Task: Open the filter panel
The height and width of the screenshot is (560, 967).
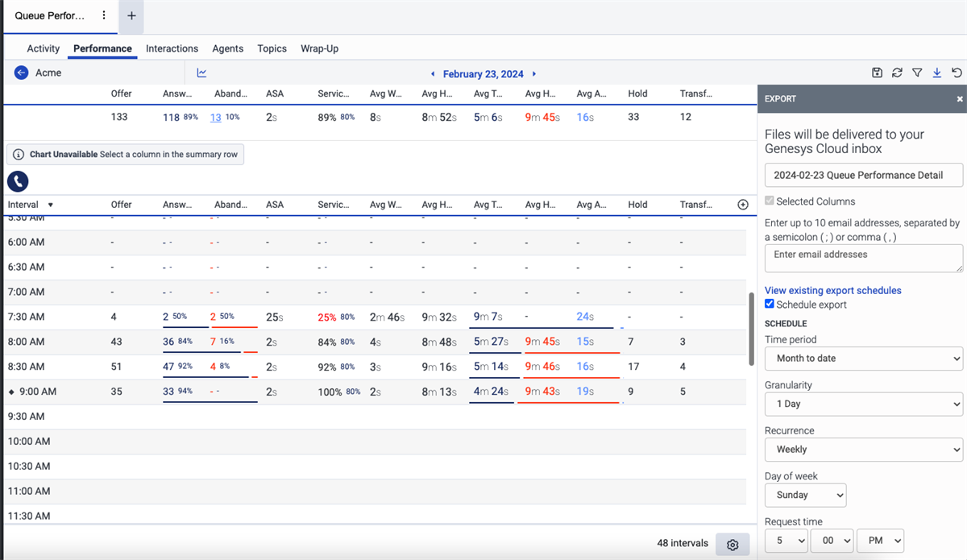Action: click(917, 73)
